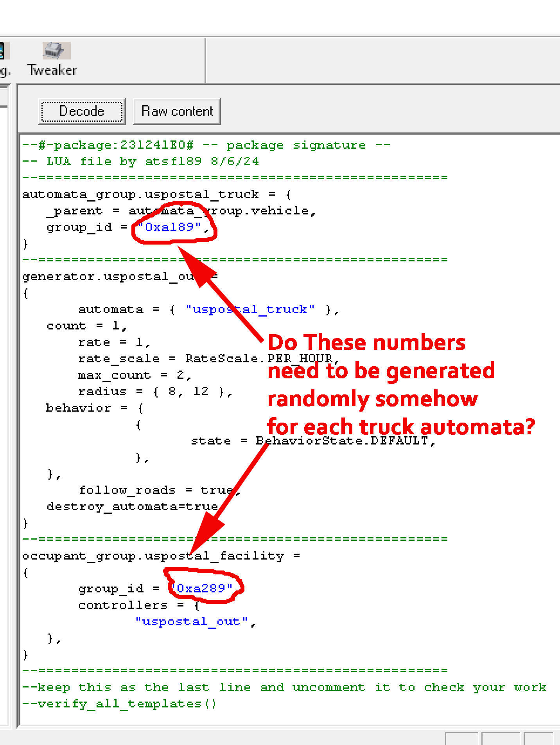Click the "uspostal_out" controller string

coord(191,621)
